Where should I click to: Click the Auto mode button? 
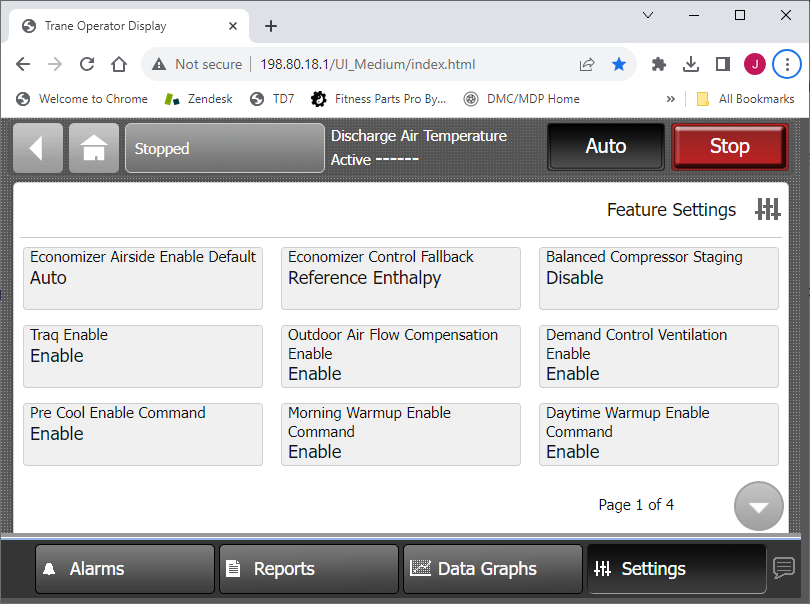tap(606, 147)
